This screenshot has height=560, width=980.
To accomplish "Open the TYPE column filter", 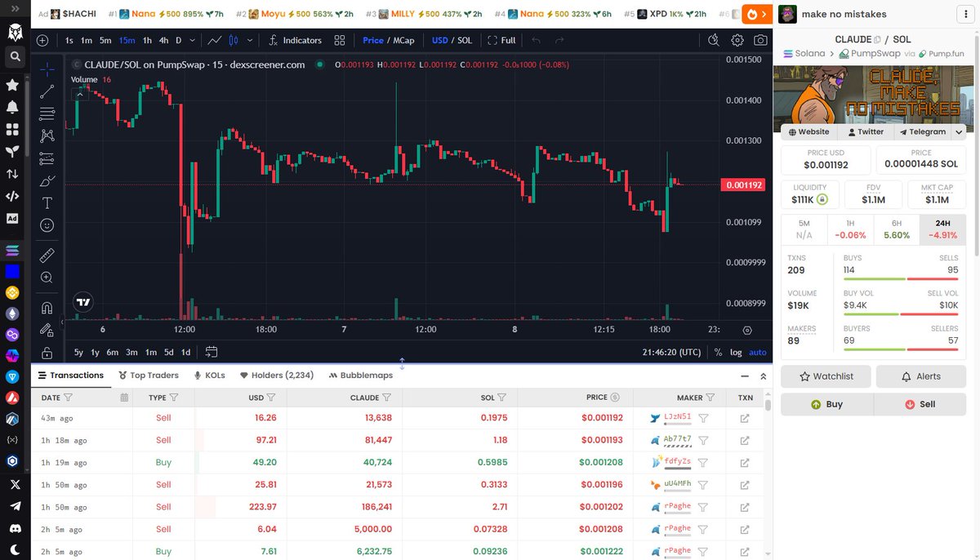I will point(175,398).
